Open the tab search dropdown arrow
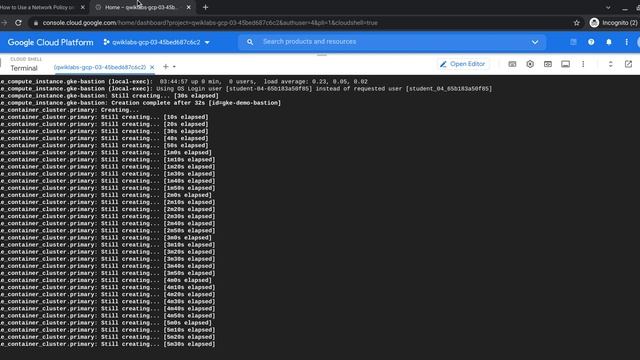Screen dimensions: 640x360 (608, 7)
